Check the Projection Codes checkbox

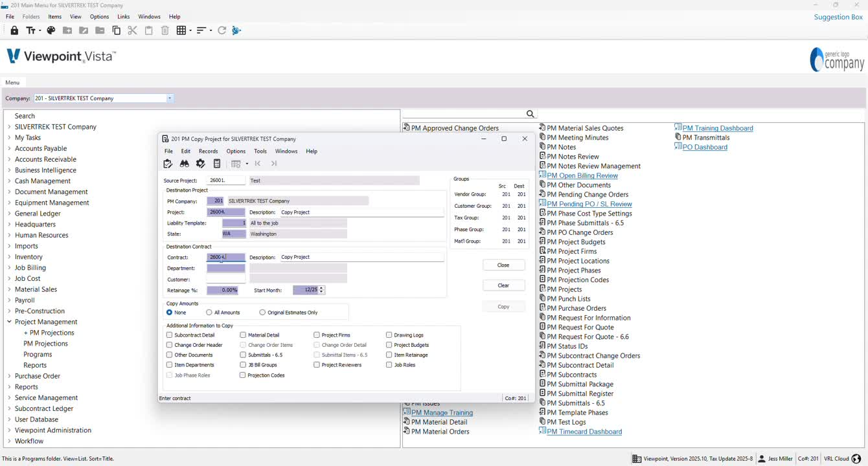tap(243, 375)
